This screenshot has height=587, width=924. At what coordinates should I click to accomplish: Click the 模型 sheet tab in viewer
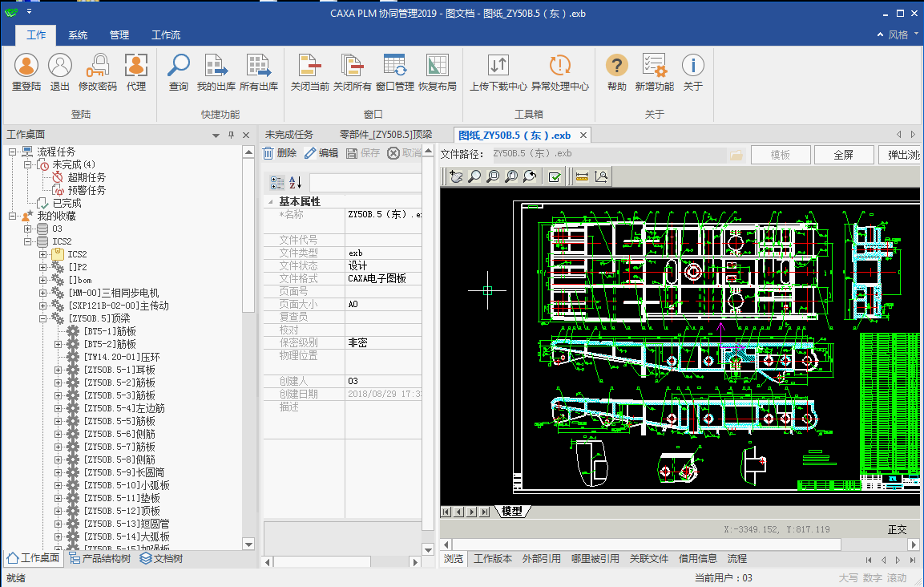[x=512, y=512]
